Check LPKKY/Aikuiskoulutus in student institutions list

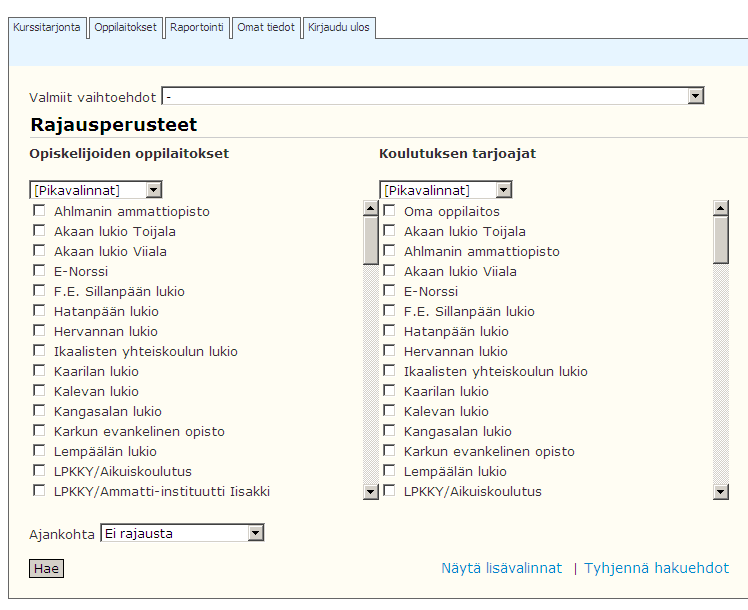[39, 471]
